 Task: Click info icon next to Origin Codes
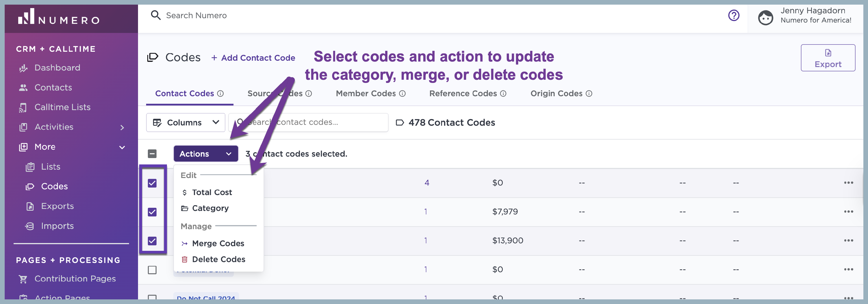click(x=589, y=94)
